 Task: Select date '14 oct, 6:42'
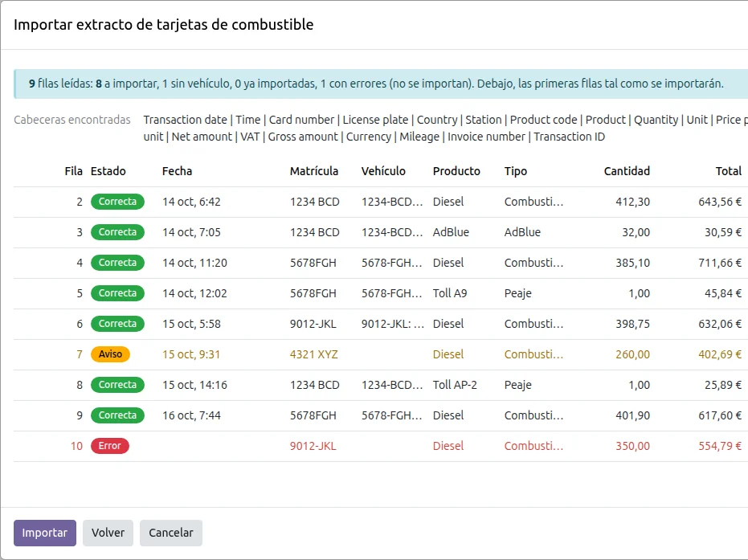pos(191,202)
